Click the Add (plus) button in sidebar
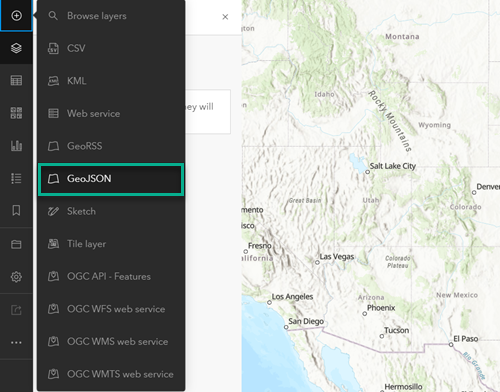The height and width of the screenshot is (392, 500). [x=16, y=16]
